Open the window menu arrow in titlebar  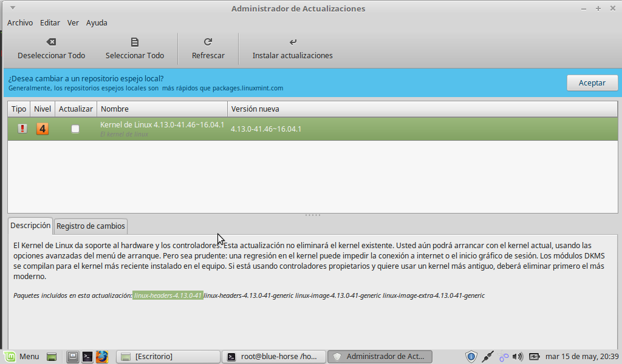13,8
